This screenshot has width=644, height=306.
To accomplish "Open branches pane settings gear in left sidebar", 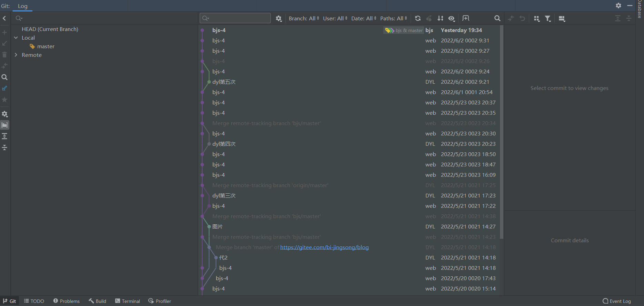I will tap(4, 114).
